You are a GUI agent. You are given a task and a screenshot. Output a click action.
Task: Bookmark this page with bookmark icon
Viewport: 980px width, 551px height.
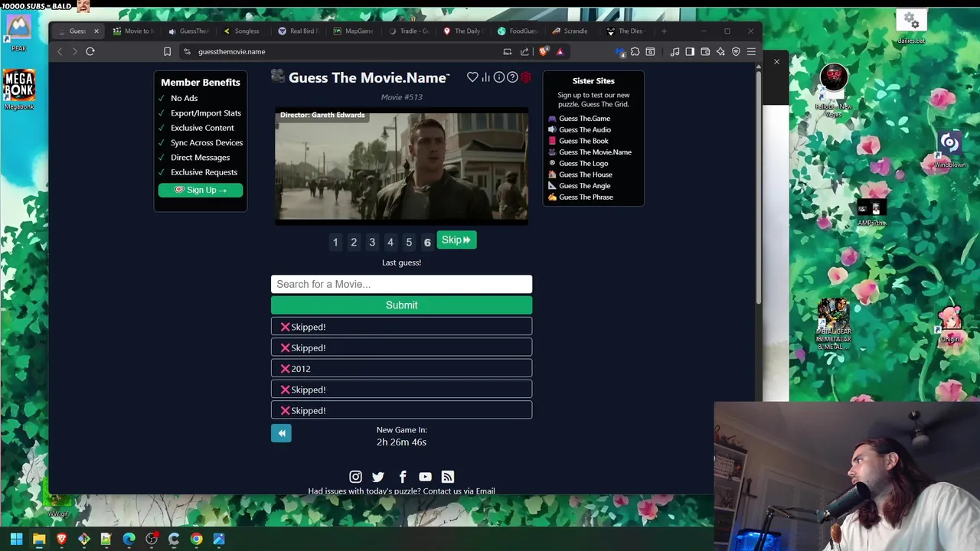click(167, 51)
